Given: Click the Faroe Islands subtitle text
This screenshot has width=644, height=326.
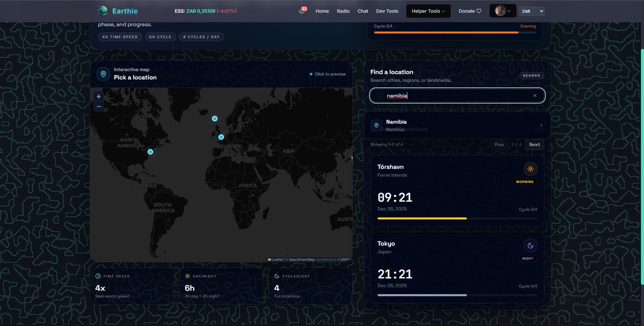Looking at the screenshot, I should coord(392,175).
